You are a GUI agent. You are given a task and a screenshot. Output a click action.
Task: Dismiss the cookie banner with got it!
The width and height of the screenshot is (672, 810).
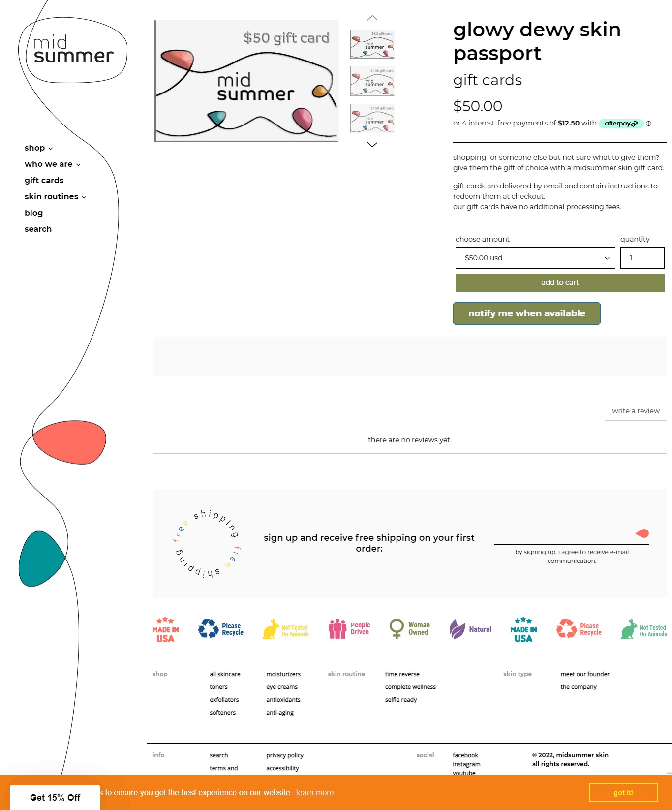[623, 793]
